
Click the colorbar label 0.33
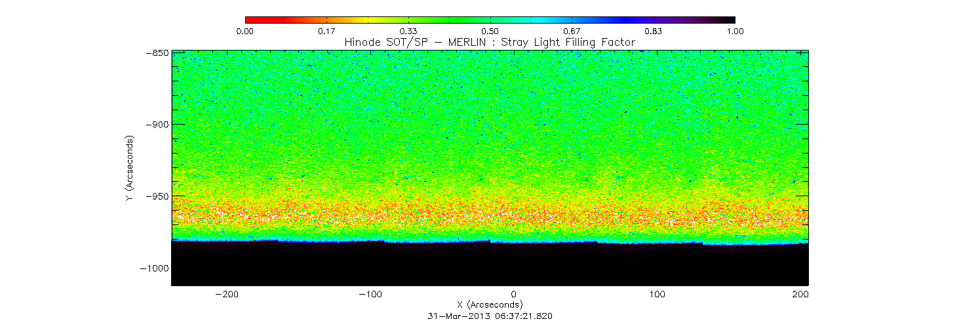click(x=408, y=31)
